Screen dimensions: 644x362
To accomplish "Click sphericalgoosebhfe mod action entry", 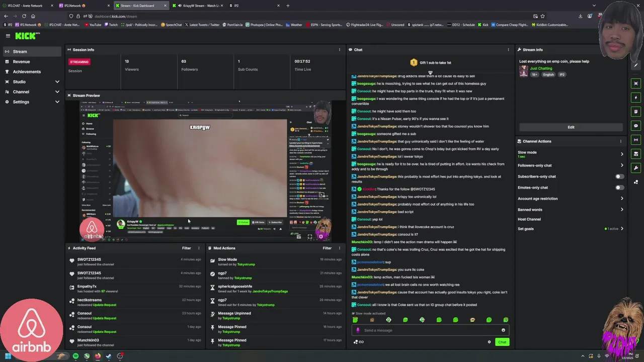I will [x=277, y=289].
